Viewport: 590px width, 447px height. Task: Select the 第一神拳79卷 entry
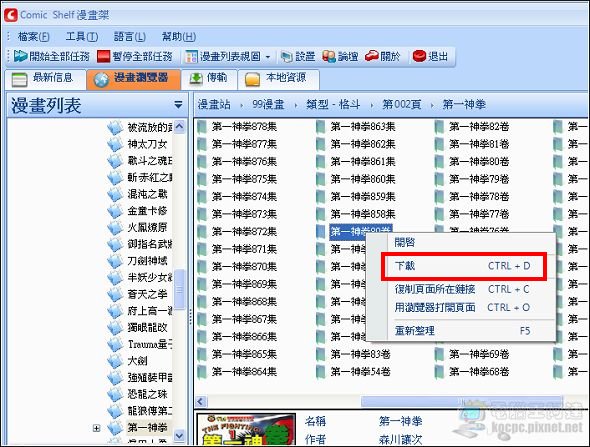click(x=479, y=179)
